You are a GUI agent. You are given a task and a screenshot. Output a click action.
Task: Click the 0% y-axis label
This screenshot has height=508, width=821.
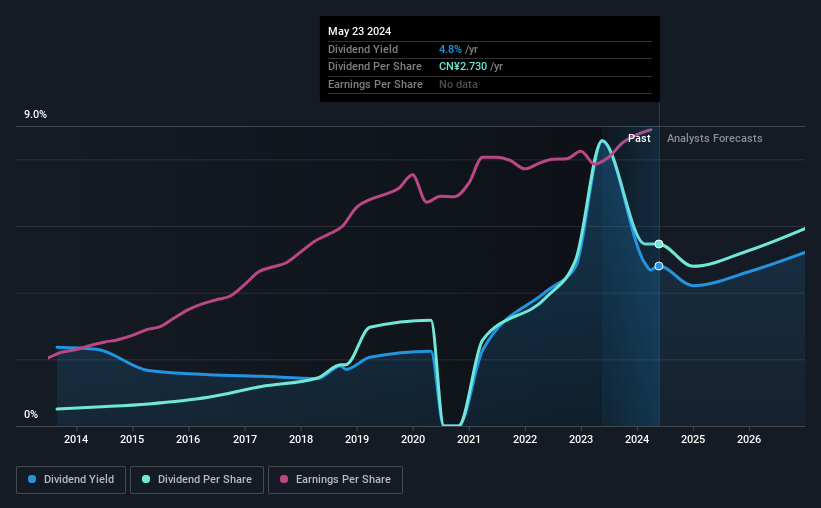click(x=31, y=414)
